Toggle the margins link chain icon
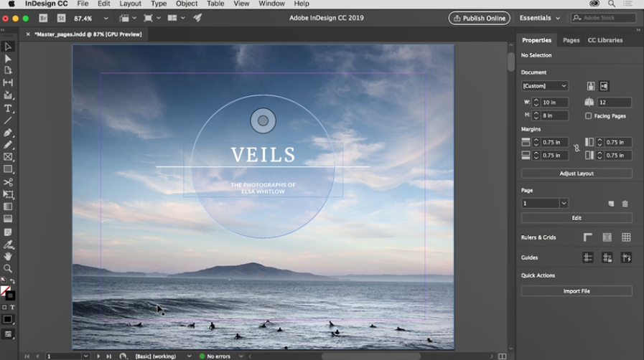Viewport: 644px width, 360px height. tap(576, 148)
